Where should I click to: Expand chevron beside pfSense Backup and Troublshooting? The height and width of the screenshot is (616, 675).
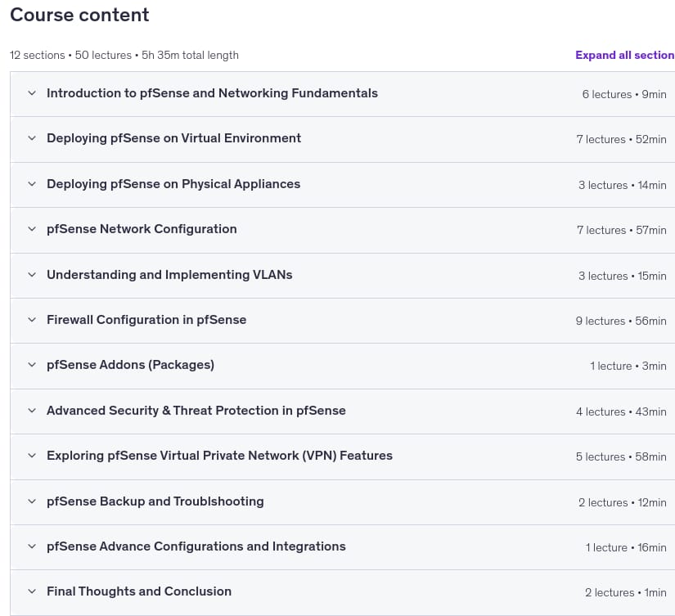[32, 501]
